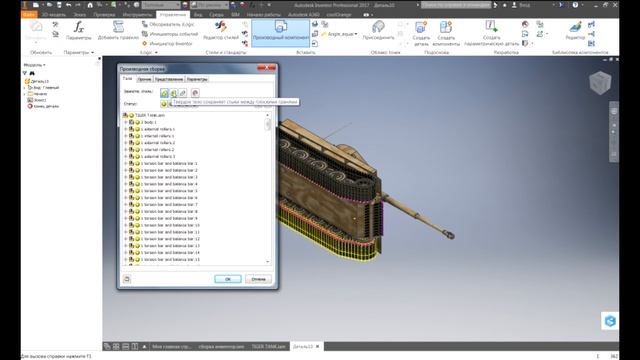The height and width of the screenshot is (360, 640).
Task: Select single solid body merged seams style
Action: [164, 93]
